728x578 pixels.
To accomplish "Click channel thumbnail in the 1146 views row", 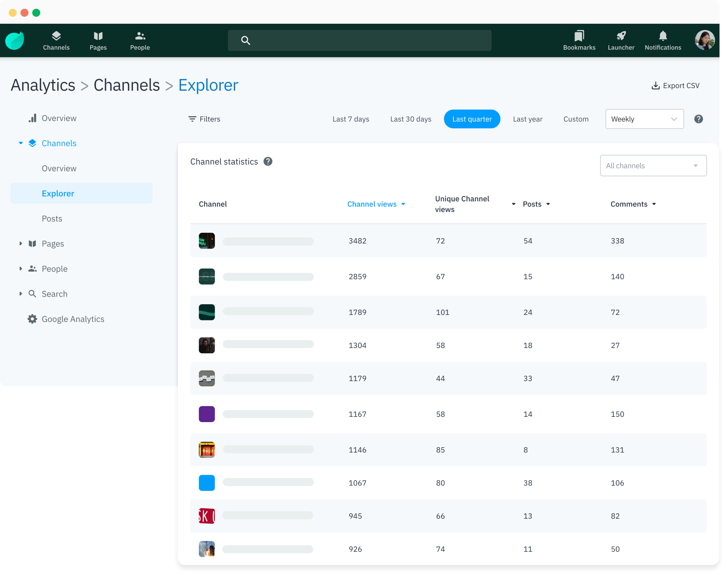I will click(207, 450).
